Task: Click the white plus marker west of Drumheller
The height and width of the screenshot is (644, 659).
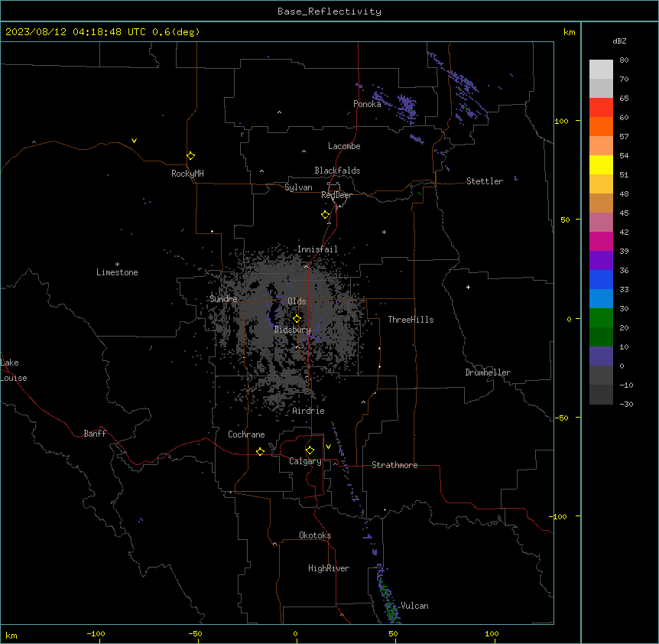Action: (x=468, y=287)
